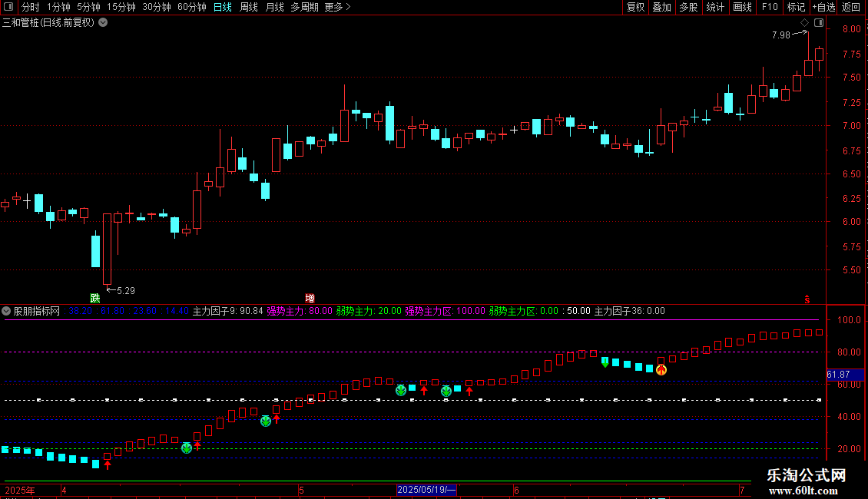Viewport: 868px width, 499px height.
Task: Open the 复权 adjustment menu
Action: [x=635, y=7]
